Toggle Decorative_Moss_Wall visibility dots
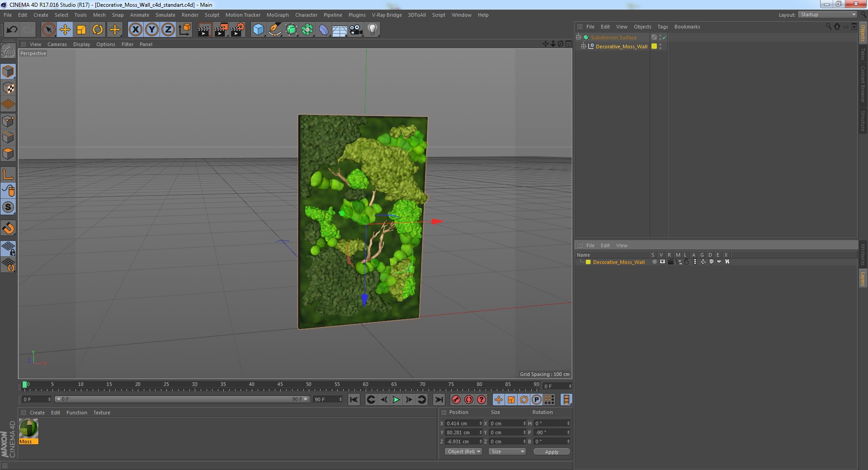This screenshot has width=868, height=470. (660, 46)
